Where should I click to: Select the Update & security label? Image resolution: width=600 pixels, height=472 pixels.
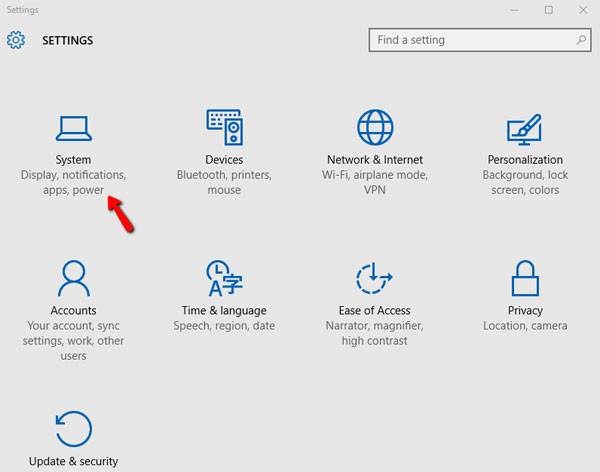point(73,461)
